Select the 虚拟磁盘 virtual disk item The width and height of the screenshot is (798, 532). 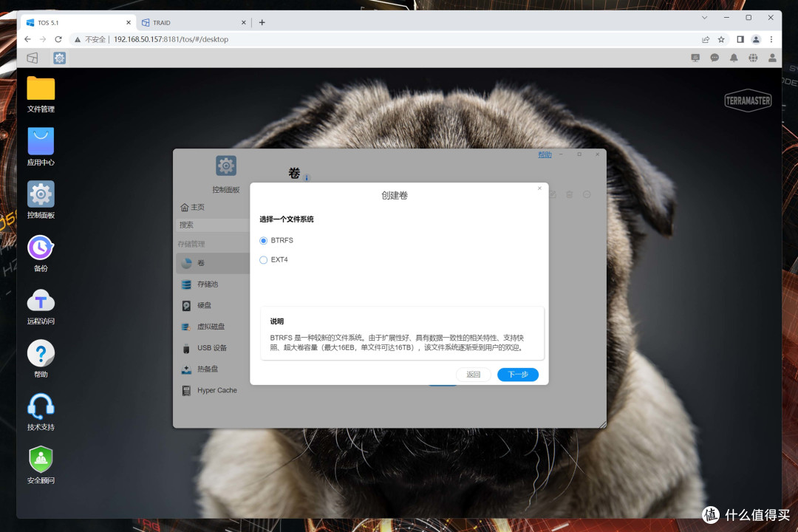213,327
